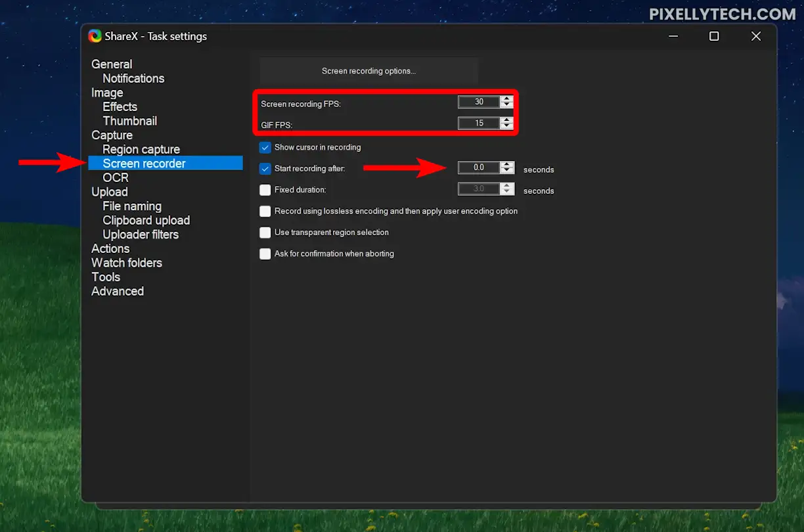Open File naming settings

pyautogui.click(x=132, y=206)
